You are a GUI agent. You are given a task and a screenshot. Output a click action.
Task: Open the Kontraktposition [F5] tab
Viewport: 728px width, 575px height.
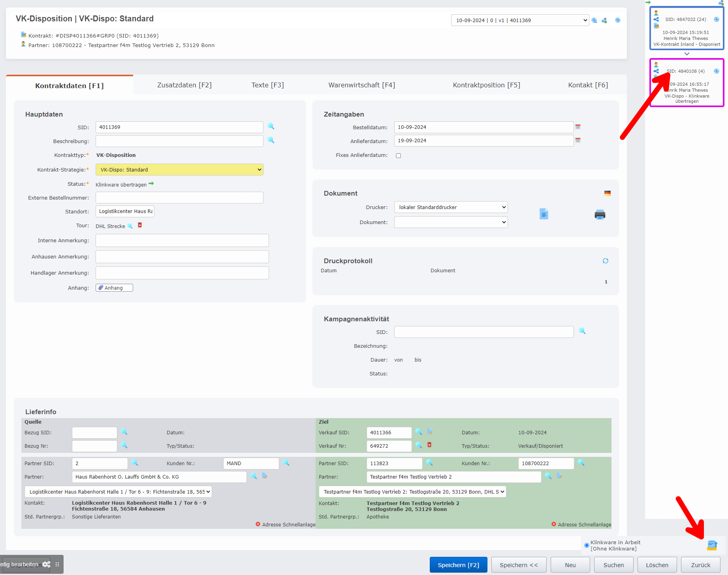pyautogui.click(x=486, y=85)
